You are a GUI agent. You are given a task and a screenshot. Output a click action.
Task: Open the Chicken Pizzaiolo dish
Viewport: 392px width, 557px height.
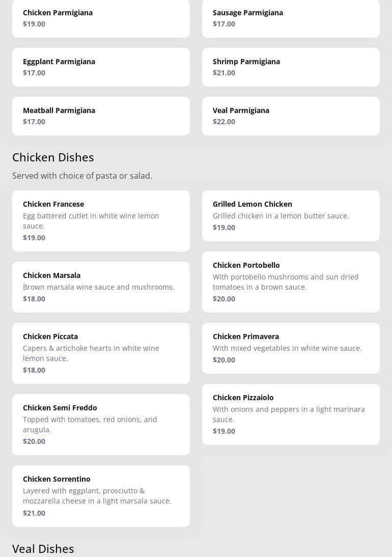coord(291,414)
